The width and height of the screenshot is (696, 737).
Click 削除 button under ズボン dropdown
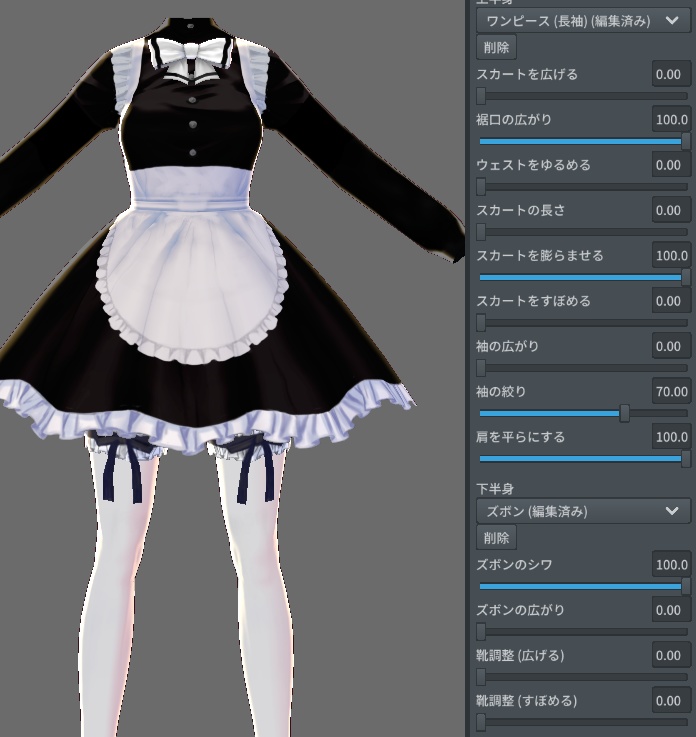[496, 538]
